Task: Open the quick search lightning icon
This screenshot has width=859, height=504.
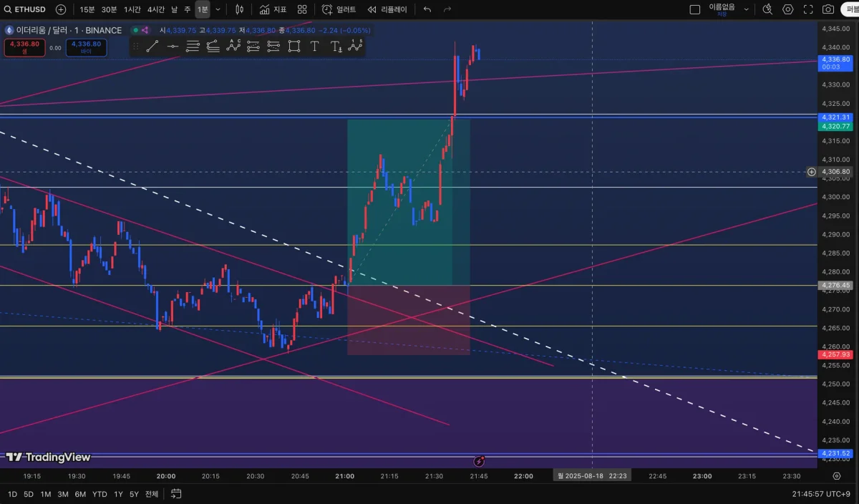Action: tap(767, 9)
